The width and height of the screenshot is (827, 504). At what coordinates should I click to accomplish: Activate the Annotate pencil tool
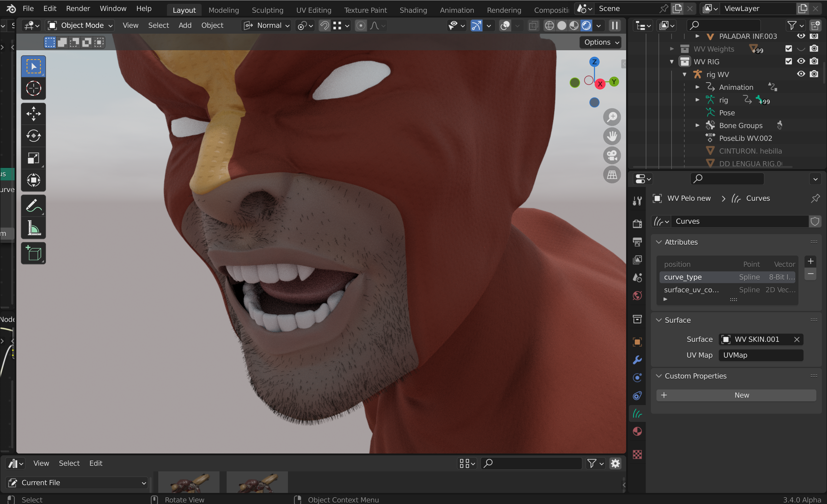pyautogui.click(x=33, y=205)
